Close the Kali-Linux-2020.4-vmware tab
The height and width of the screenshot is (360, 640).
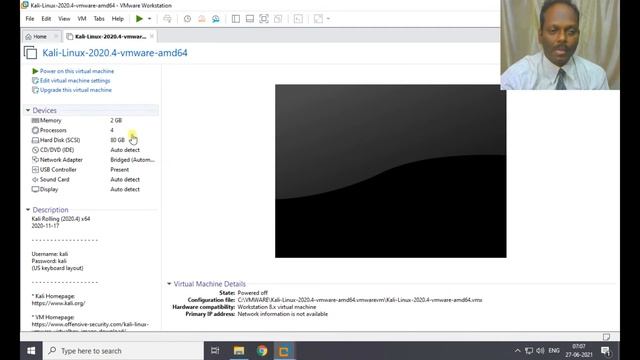152,36
